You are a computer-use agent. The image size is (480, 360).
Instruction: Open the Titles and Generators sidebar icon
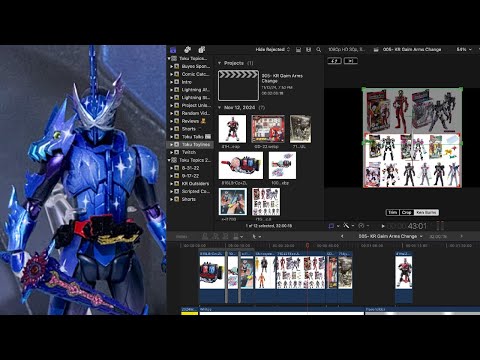pyautogui.click(x=202, y=50)
